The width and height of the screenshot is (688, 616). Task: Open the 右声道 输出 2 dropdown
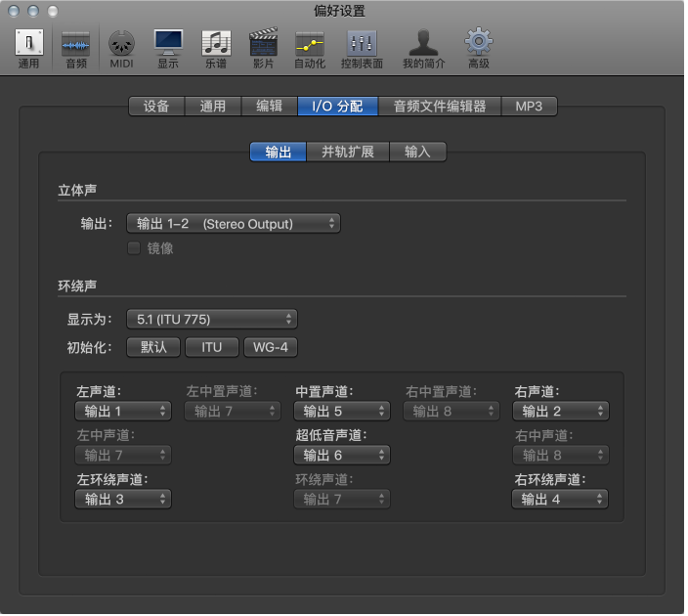click(x=561, y=412)
